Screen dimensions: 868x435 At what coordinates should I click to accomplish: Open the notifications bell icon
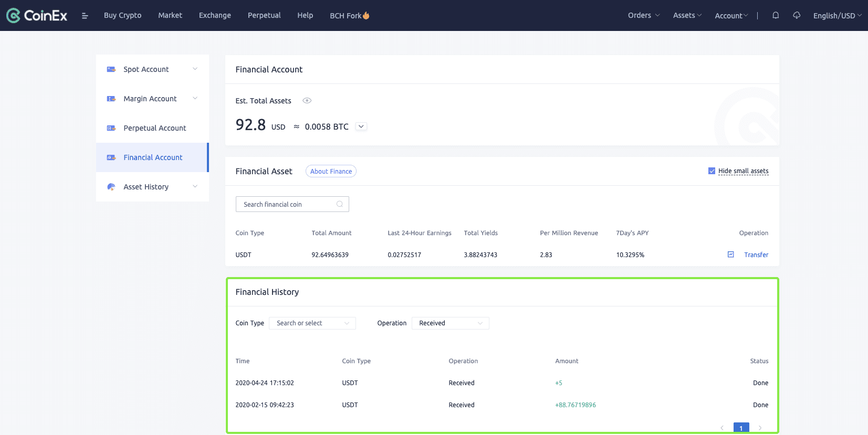tap(776, 15)
